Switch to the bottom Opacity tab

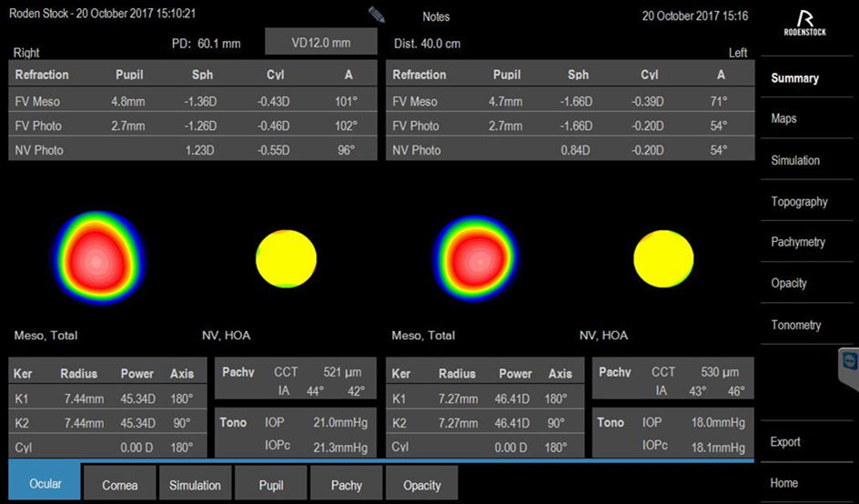click(x=422, y=485)
